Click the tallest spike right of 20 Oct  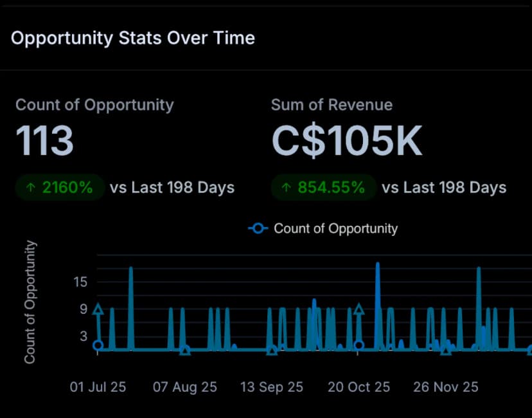click(x=377, y=265)
